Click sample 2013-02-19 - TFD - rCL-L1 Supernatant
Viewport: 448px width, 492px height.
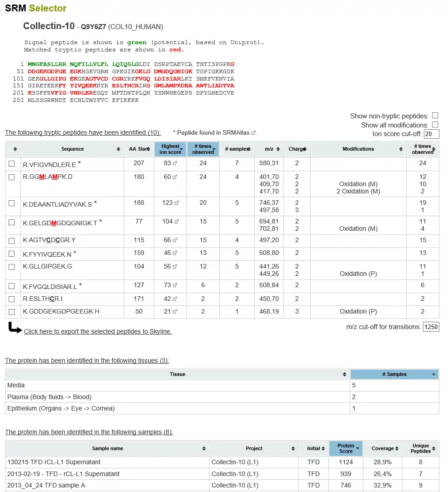point(63,474)
